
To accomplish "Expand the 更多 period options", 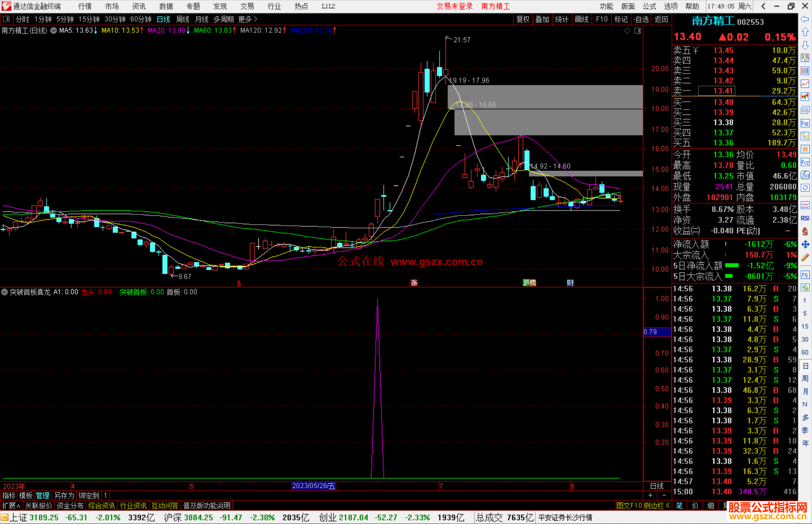I will (248, 19).
